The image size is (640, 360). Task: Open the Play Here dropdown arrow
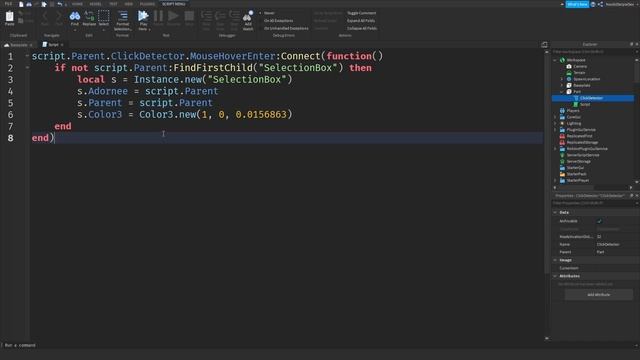pos(149,29)
